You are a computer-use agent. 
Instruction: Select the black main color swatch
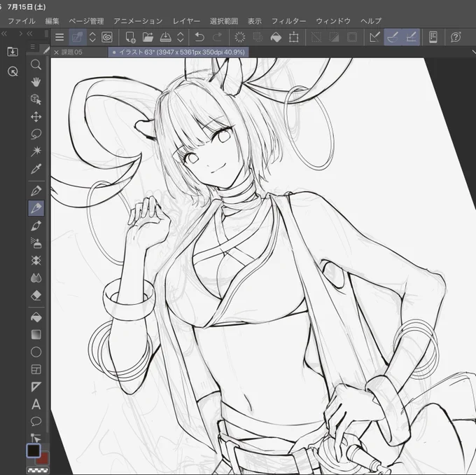(x=33, y=450)
